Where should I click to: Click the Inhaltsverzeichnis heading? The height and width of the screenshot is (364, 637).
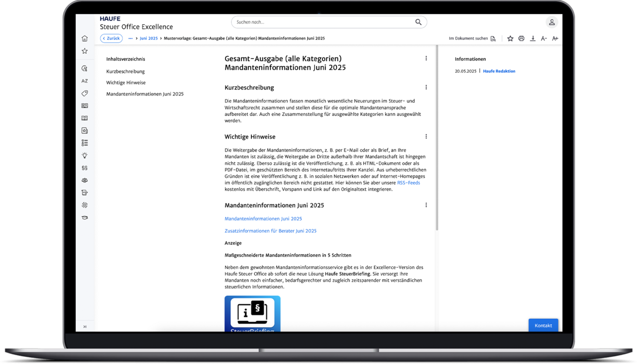coord(125,59)
